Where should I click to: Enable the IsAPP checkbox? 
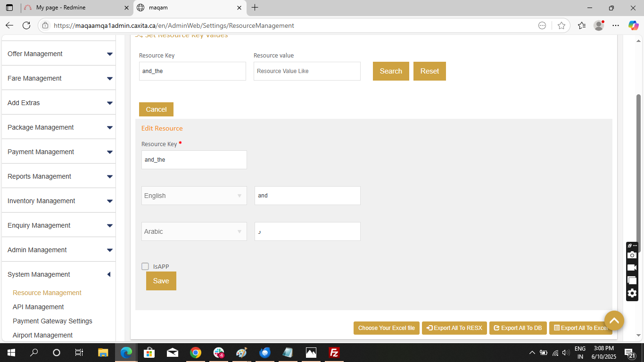(145, 266)
